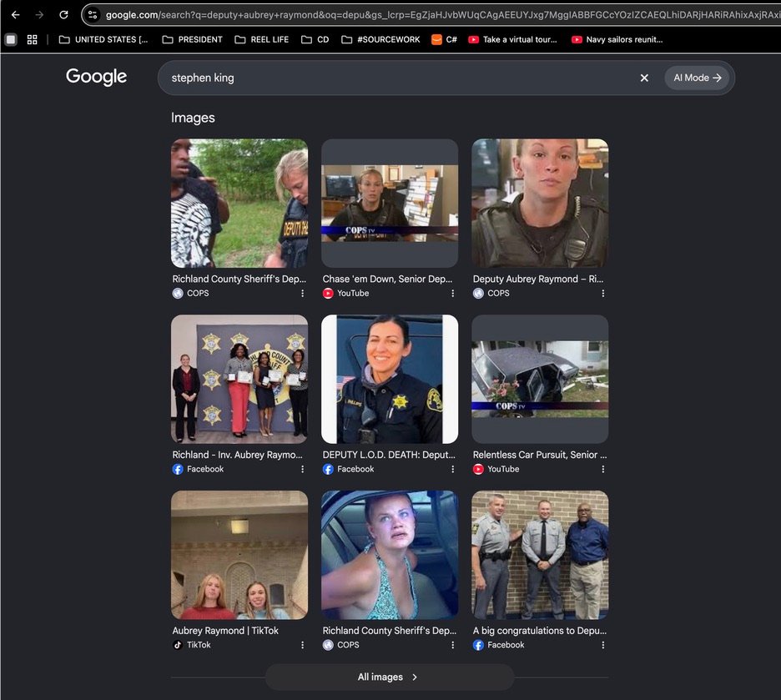Open site information icon in address bar

[93, 15]
